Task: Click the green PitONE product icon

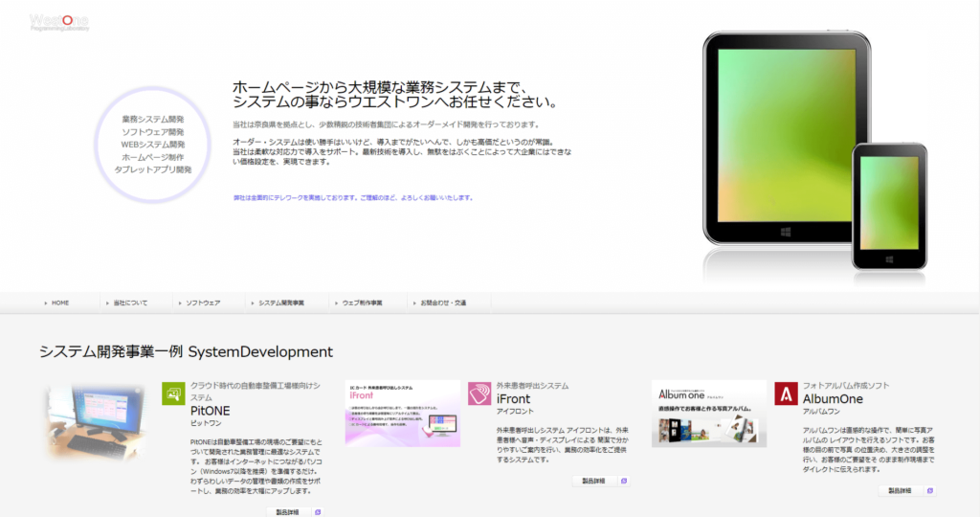Action: point(173,393)
